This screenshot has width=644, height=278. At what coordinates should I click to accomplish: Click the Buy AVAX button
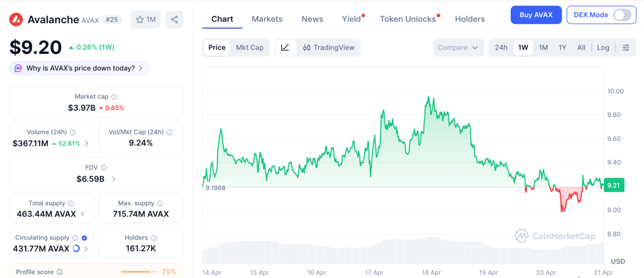[536, 15]
